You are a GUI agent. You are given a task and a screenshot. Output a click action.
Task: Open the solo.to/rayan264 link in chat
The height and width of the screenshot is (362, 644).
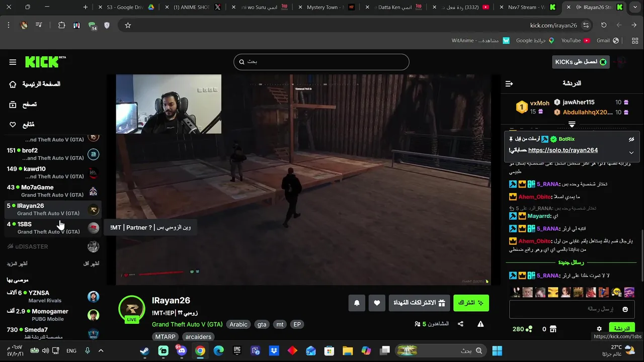[x=563, y=150]
